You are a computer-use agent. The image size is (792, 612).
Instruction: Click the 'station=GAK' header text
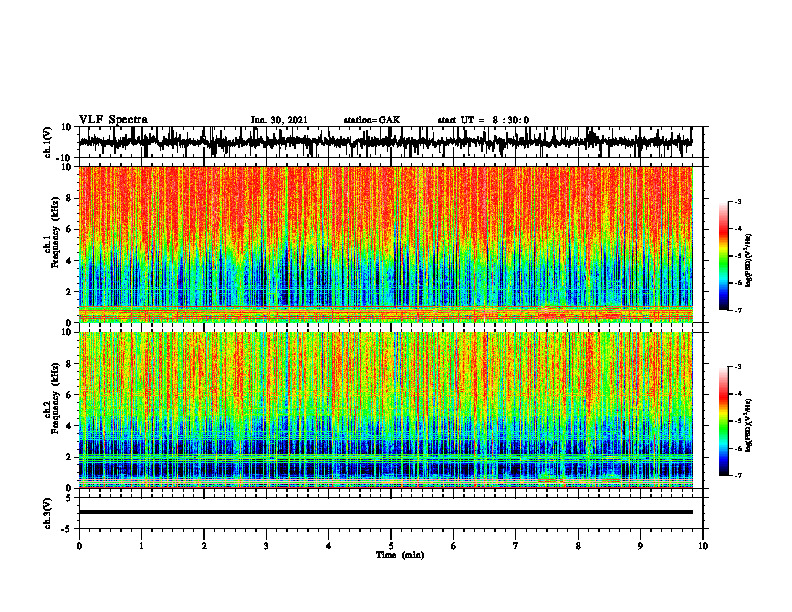click(x=372, y=120)
